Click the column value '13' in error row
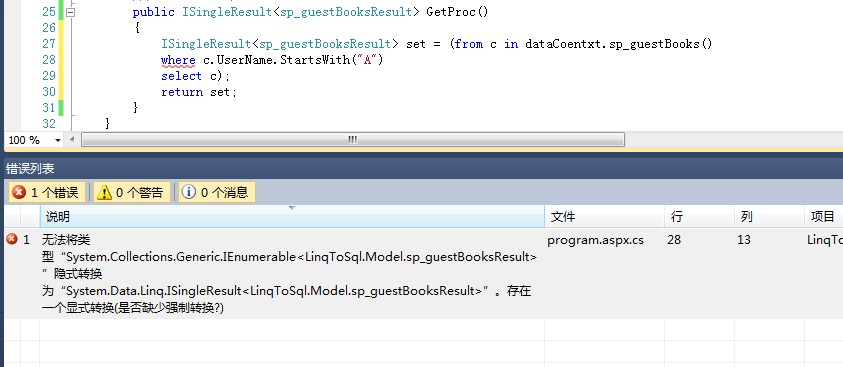The width and height of the screenshot is (843, 367). pos(744,240)
